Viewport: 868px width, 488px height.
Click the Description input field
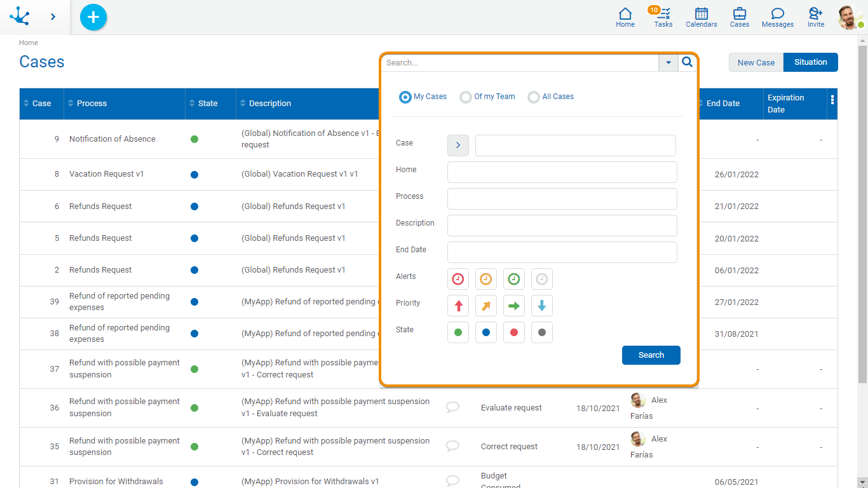tap(562, 226)
